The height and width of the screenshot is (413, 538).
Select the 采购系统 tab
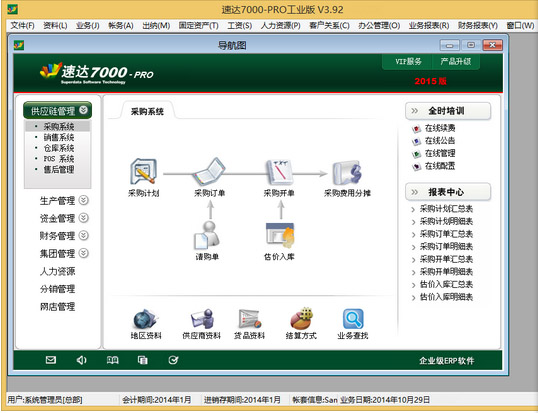[x=147, y=111]
